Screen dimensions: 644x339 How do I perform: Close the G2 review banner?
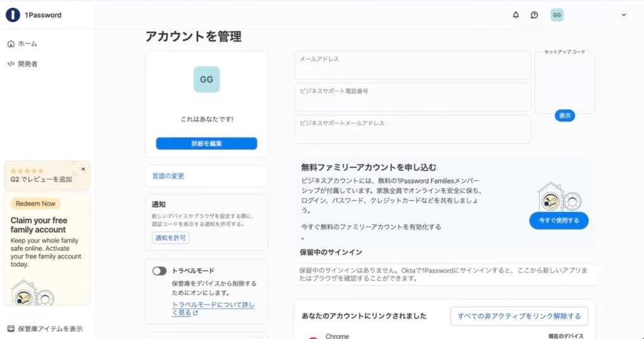click(x=83, y=169)
